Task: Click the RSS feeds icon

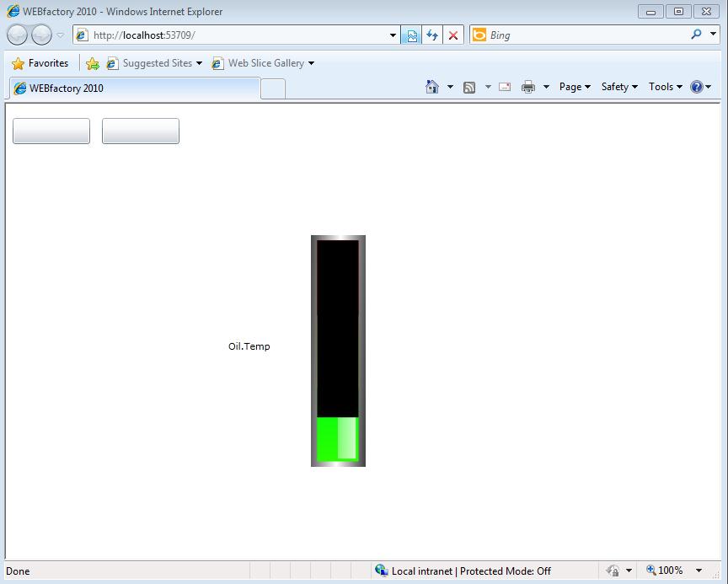Action: 469,87
